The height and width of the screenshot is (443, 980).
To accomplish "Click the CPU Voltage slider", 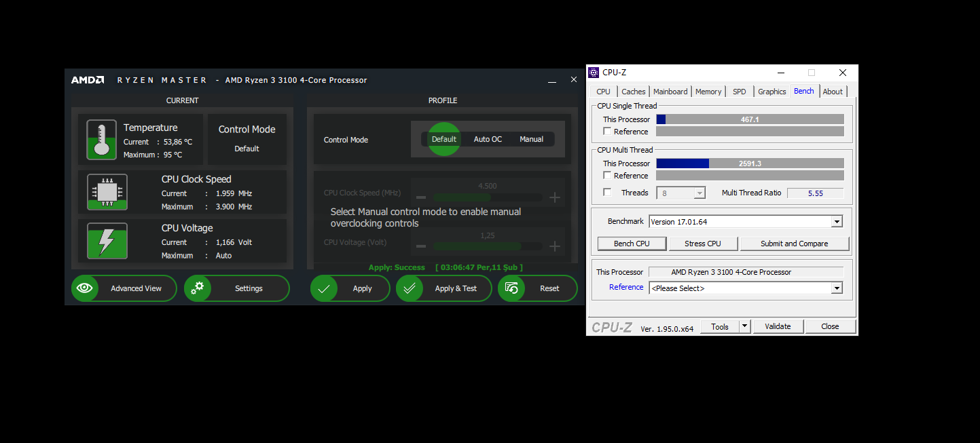I will pyautogui.click(x=488, y=246).
